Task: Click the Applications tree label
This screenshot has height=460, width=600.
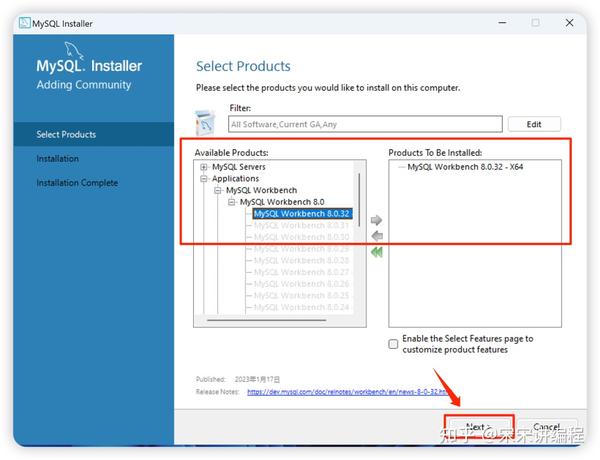Action: (235, 179)
